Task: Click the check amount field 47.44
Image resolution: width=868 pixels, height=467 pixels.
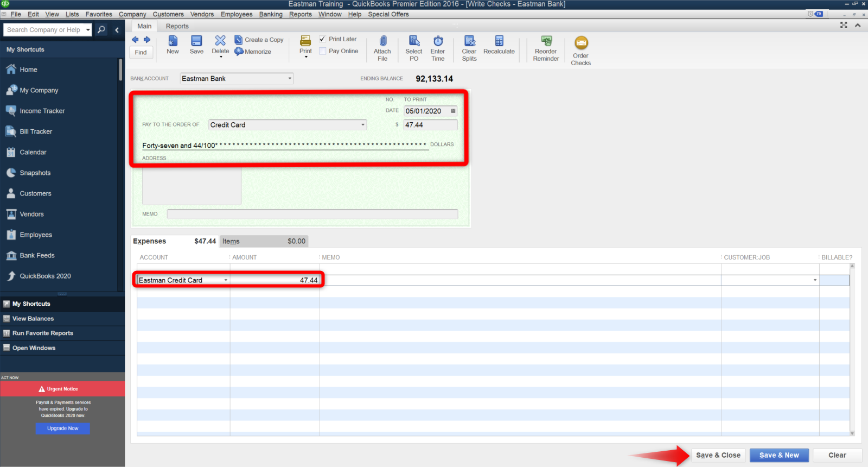Action: click(x=430, y=125)
